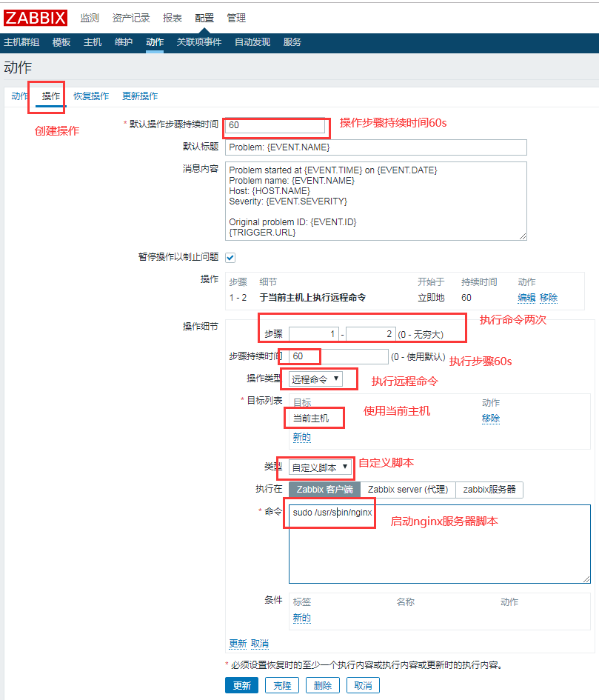Go to 主机 submenu

click(93, 42)
